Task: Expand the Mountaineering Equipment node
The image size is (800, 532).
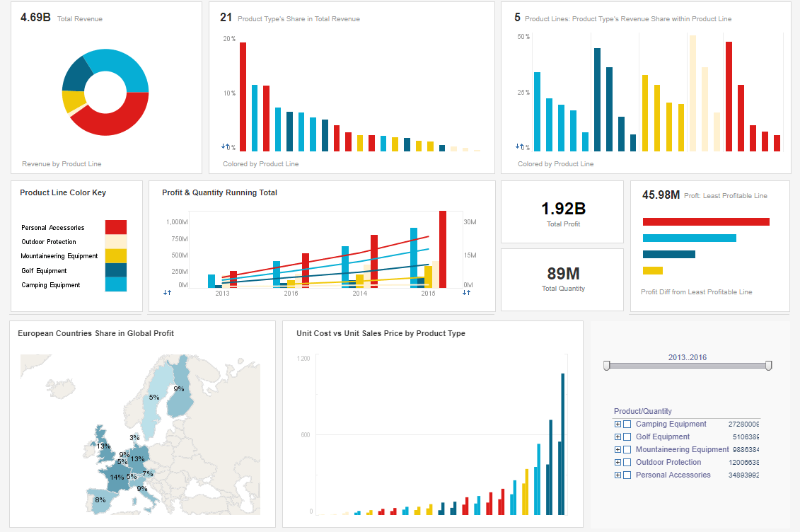Action: [x=617, y=449]
